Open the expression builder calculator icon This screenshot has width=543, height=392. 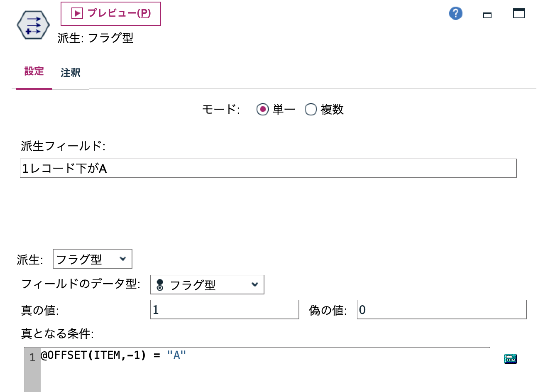point(511,358)
